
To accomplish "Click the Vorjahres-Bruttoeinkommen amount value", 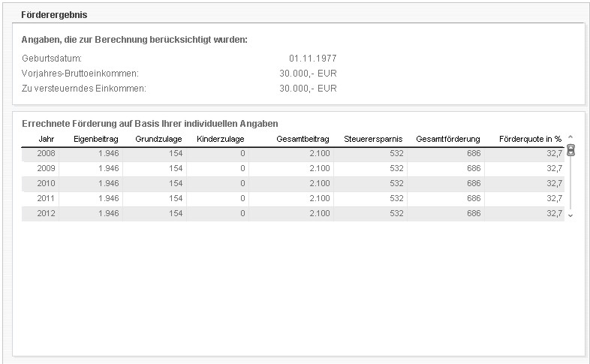I will pyautogui.click(x=308, y=73).
